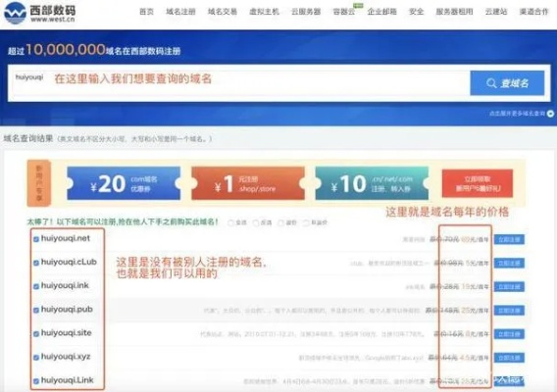This screenshot has width=557, height=392.
Task: Click the huiyouqi.club domain name
Action: [69, 262]
